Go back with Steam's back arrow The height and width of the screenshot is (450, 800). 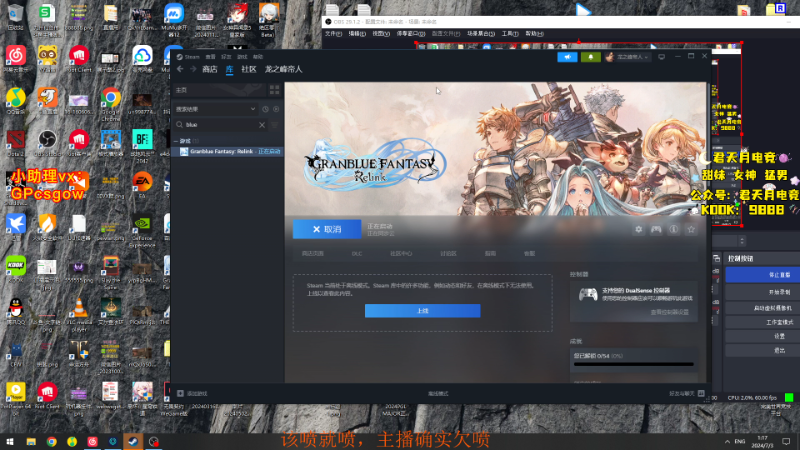[180, 69]
